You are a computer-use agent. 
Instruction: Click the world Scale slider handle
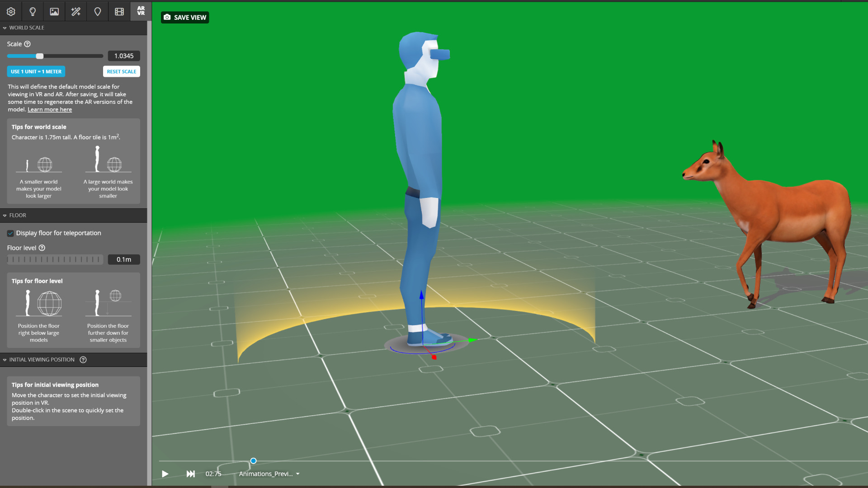(40, 56)
